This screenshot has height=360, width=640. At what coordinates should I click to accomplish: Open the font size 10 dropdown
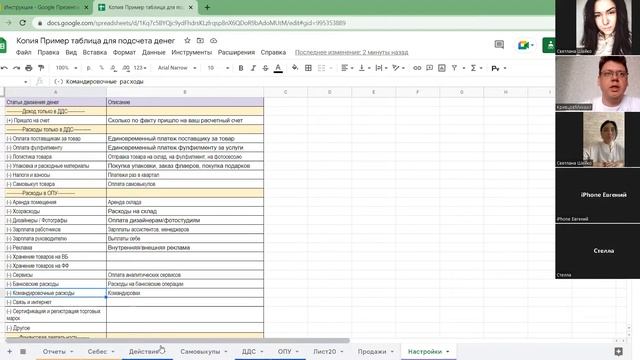click(x=218, y=68)
